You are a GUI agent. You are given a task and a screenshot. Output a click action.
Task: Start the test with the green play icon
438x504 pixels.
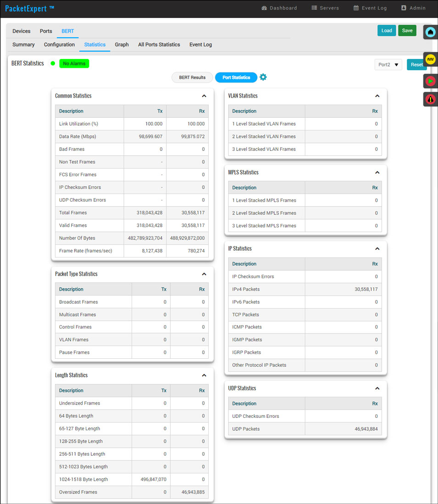[x=430, y=81]
